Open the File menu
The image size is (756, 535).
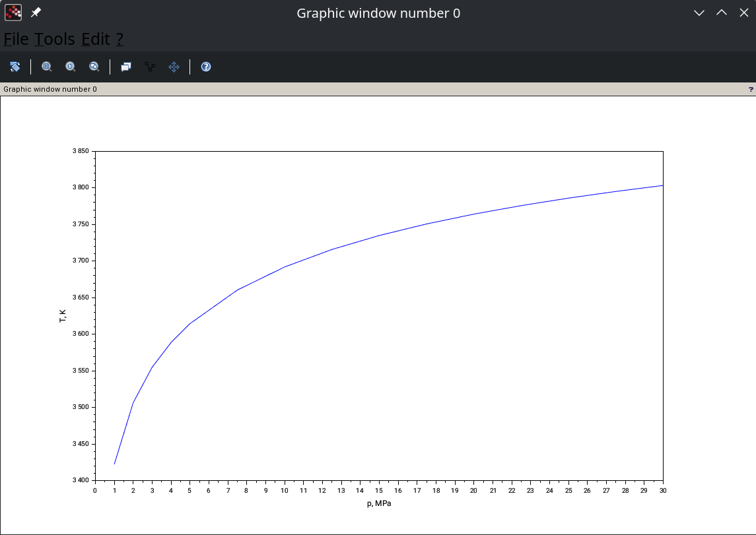(x=15, y=39)
